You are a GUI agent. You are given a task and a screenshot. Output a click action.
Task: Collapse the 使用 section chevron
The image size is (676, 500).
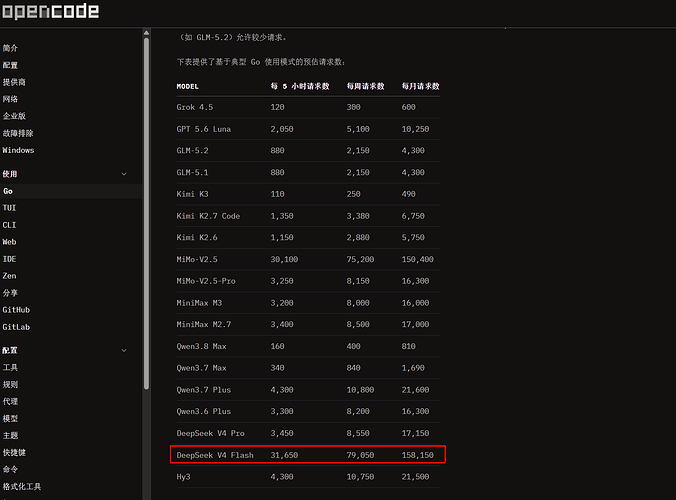tap(124, 174)
